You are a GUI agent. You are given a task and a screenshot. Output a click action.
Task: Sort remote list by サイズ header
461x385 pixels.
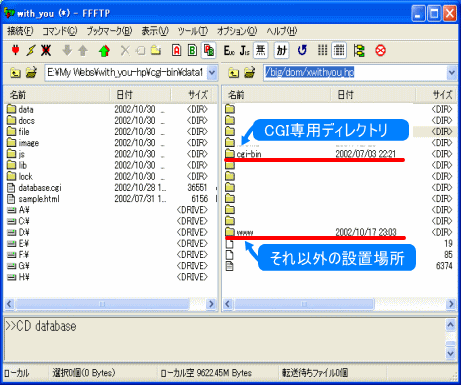click(436, 95)
